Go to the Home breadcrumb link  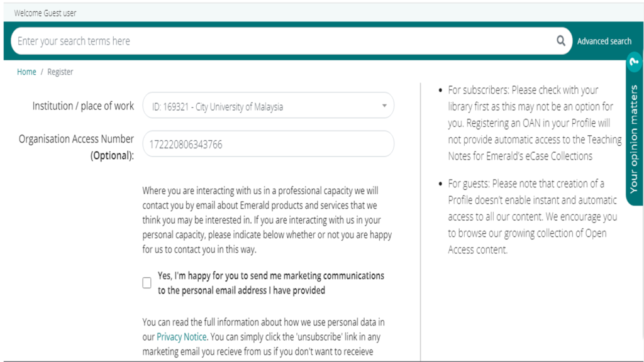tap(26, 72)
